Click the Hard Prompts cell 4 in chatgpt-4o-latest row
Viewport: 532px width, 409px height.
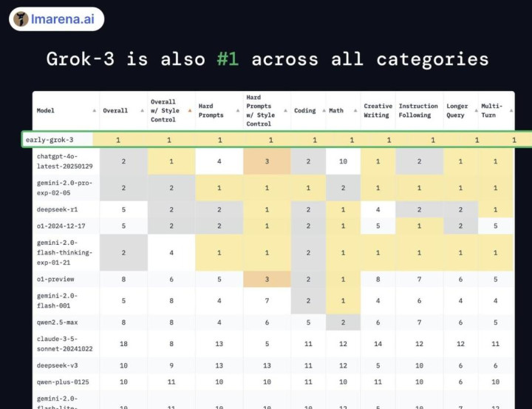click(x=219, y=161)
